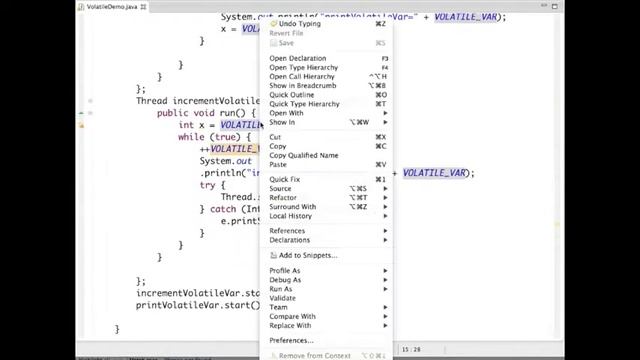Open the Profile As submenu
Screen dimensions: 640x360
327,271
